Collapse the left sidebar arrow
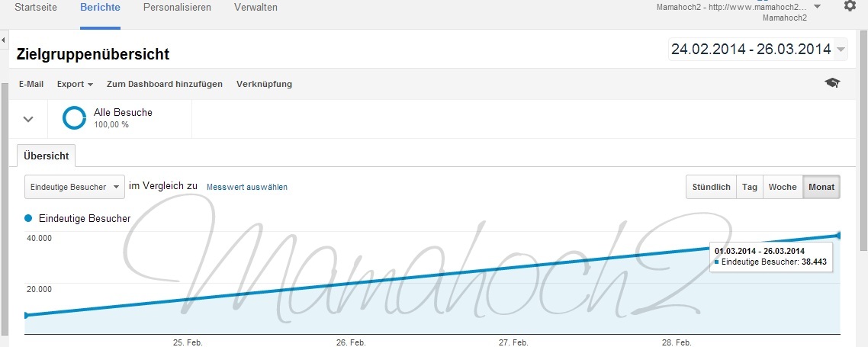The image size is (868, 347). (3, 40)
